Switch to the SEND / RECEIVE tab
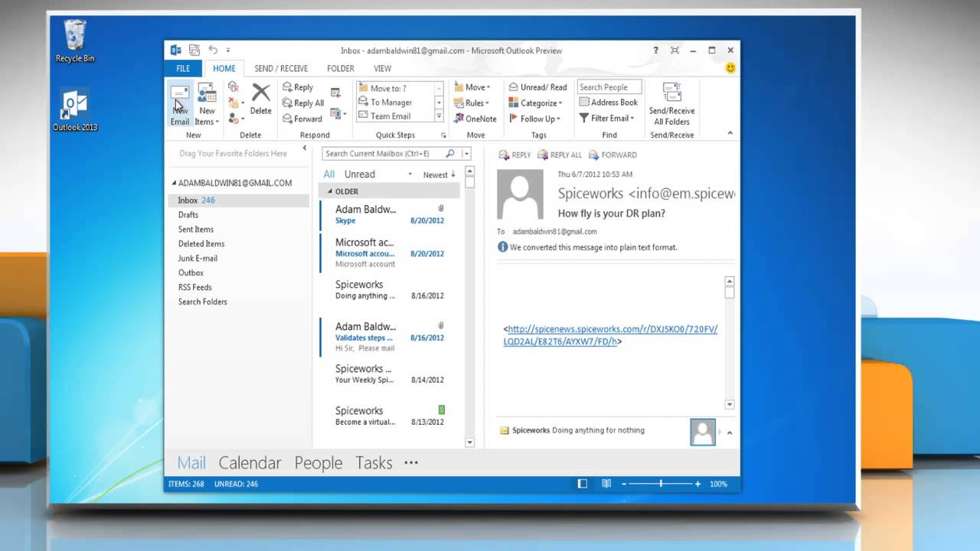This screenshot has width=980, height=551. point(281,68)
